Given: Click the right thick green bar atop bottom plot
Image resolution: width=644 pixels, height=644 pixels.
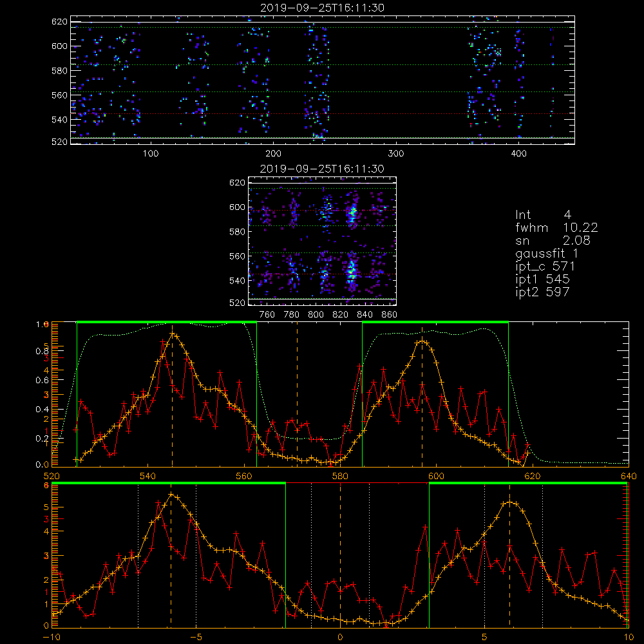Looking at the screenshot, I should 529,484.
